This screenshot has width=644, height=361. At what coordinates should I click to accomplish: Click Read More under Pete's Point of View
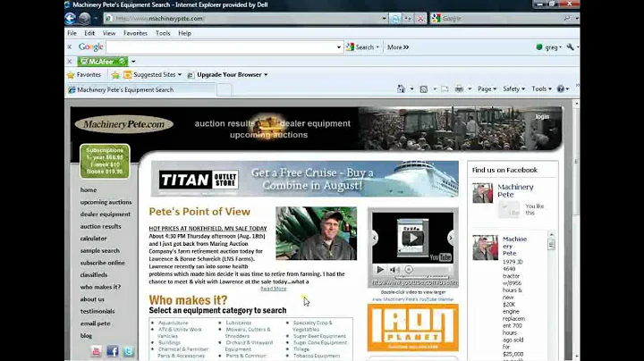point(274,289)
